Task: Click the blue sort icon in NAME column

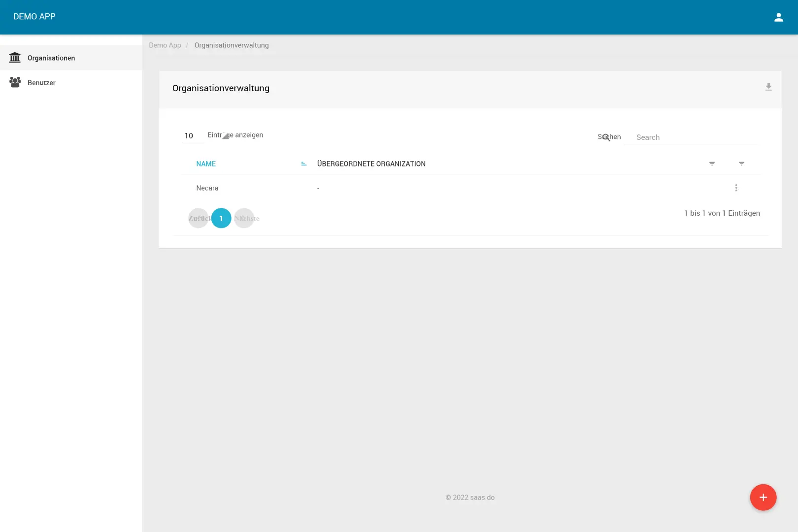Action: tap(304, 164)
